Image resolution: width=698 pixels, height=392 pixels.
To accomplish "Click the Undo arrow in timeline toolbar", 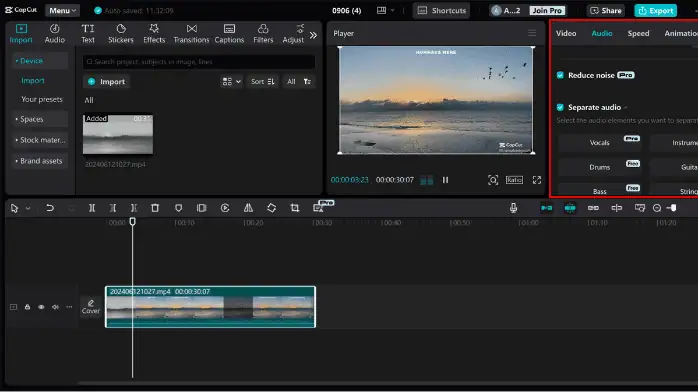I will 50,208.
